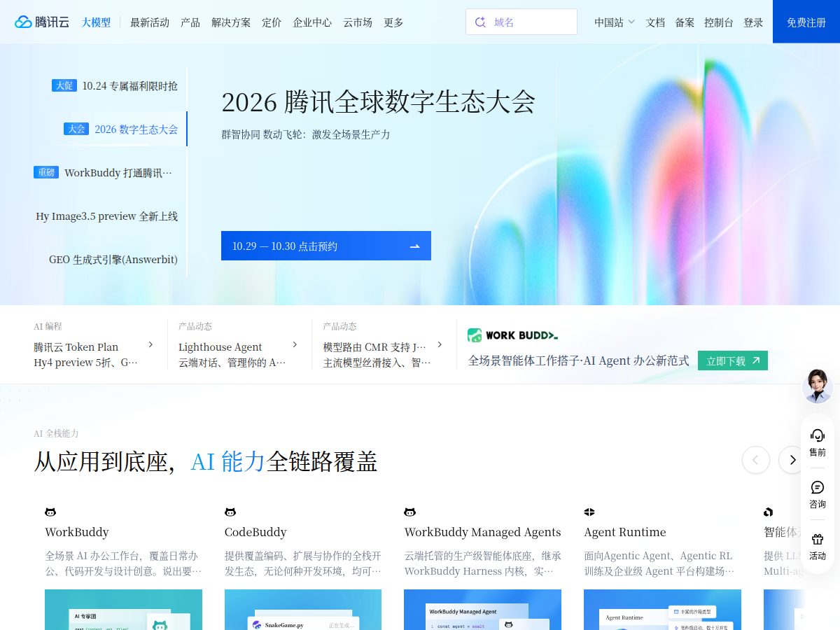Screen dimensions: 840x630
Task: Click the cat icon above CodeBuddy card
Action: (x=230, y=512)
